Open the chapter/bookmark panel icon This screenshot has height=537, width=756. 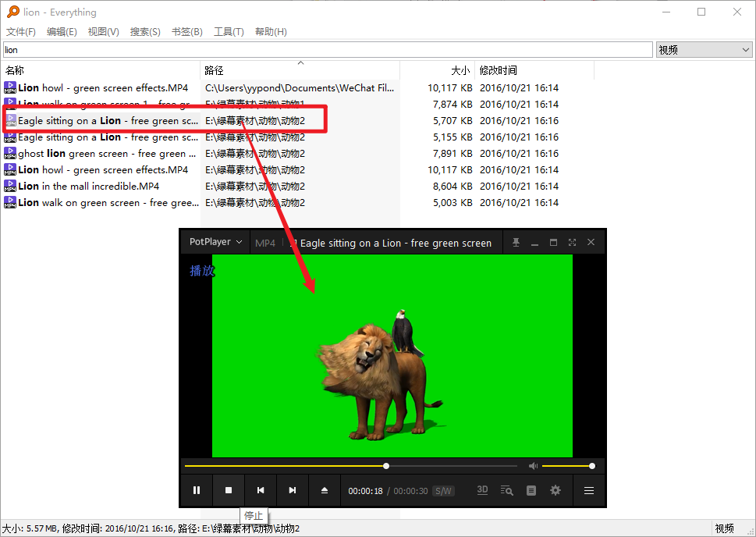[531, 490]
